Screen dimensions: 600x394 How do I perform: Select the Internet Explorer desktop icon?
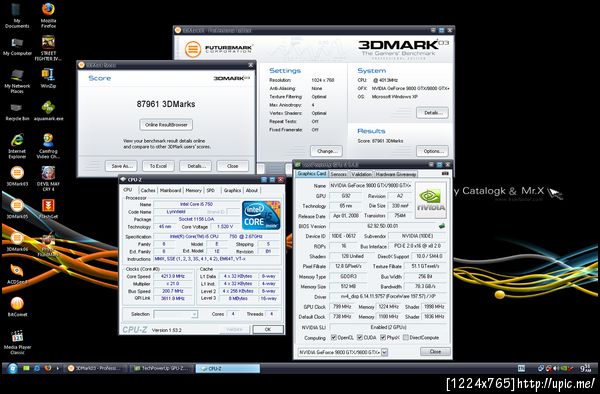pyautogui.click(x=17, y=146)
